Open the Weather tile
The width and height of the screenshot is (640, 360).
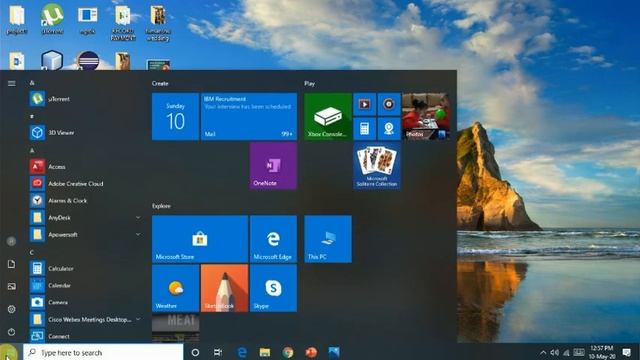click(176, 288)
